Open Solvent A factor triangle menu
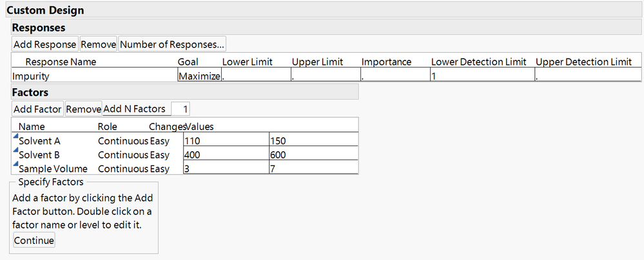644x260 pixels. pos(15,136)
